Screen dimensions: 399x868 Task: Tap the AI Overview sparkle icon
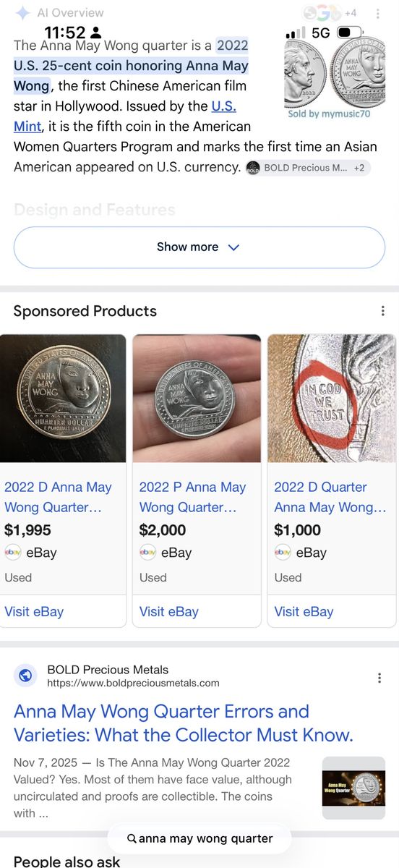coord(22,12)
